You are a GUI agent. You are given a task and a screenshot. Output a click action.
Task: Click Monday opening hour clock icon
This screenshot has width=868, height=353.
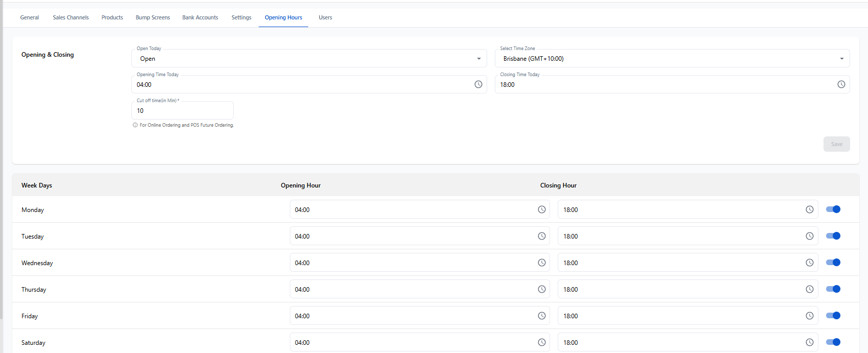(x=541, y=209)
